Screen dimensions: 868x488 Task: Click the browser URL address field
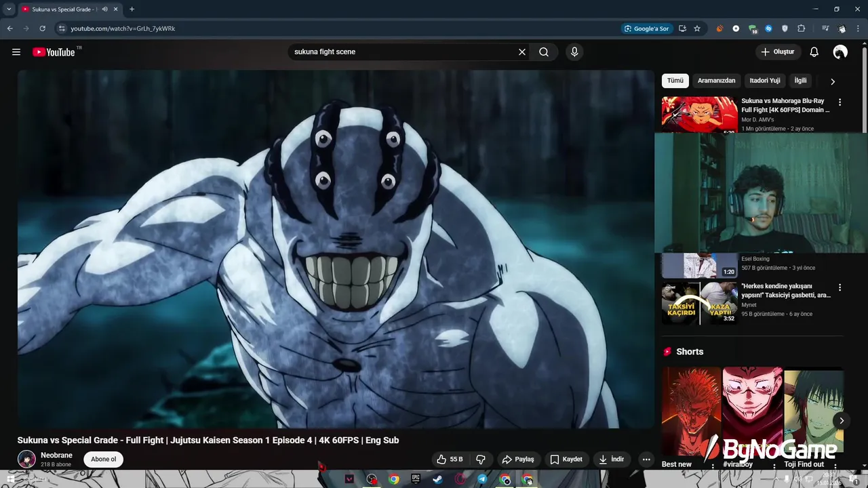pyautogui.click(x=339, y=28)
